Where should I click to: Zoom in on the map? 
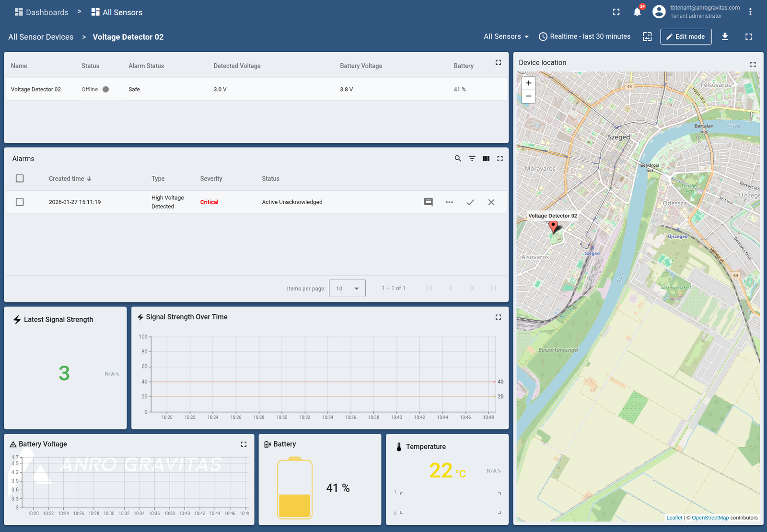pyautogui.click(x=528, y=83)
